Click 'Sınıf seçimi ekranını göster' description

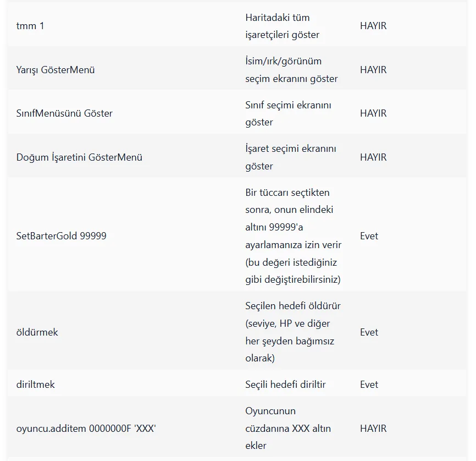click(x=288, y=114)
